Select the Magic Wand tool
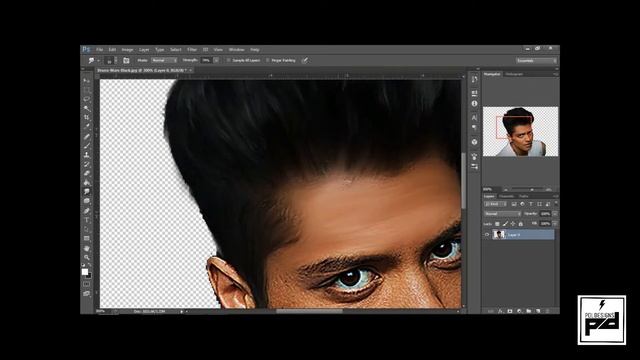The width and height of the screenshot is (640, 360). tap(87, 109)
